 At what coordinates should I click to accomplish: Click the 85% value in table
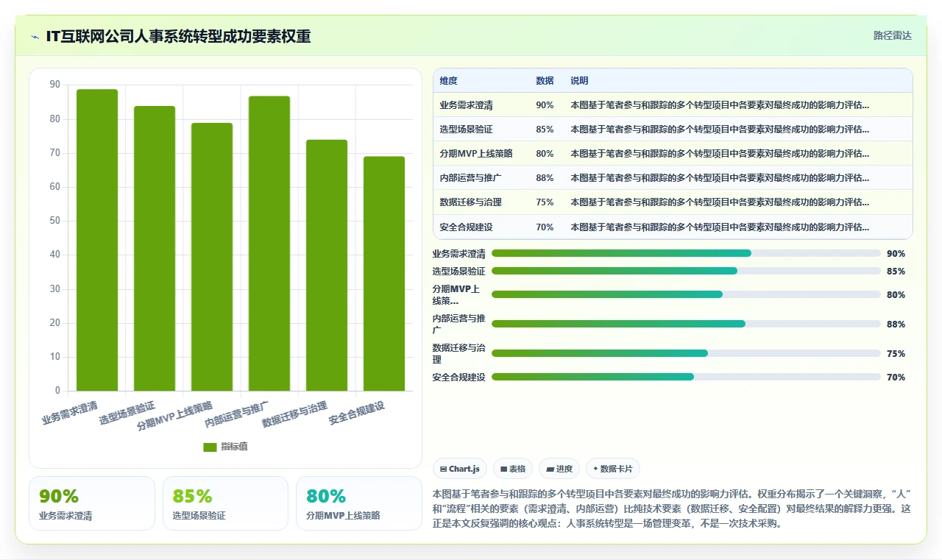click(x=545, y=130)
